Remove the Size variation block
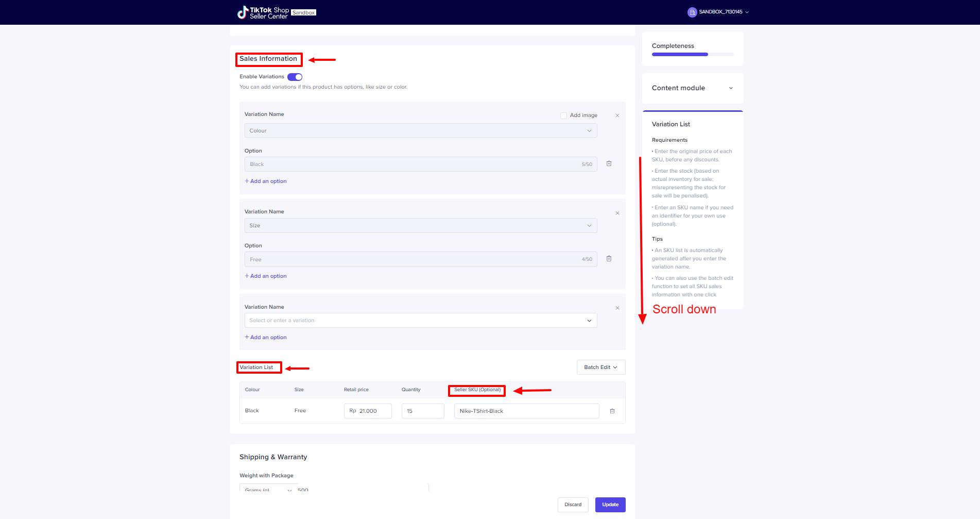The height and width of the screenshot is (519, 980). click(x=617, y=213)
